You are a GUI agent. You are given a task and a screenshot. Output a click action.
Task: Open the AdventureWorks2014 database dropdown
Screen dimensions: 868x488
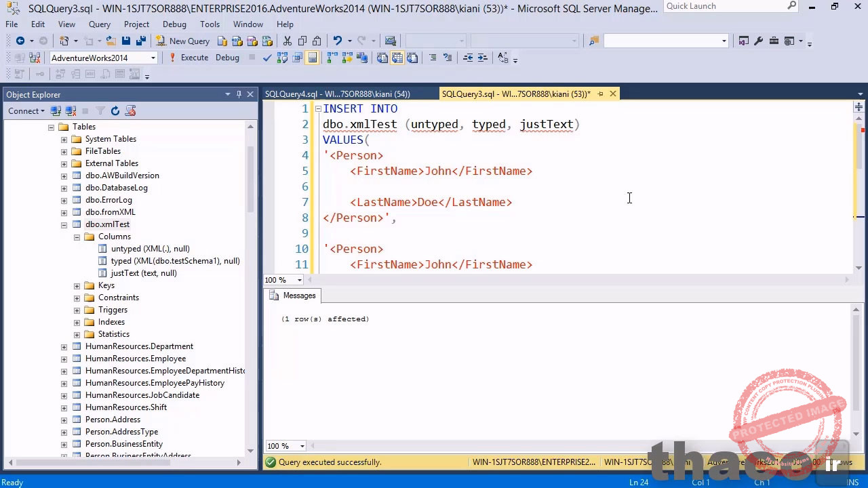pos(153,58)
